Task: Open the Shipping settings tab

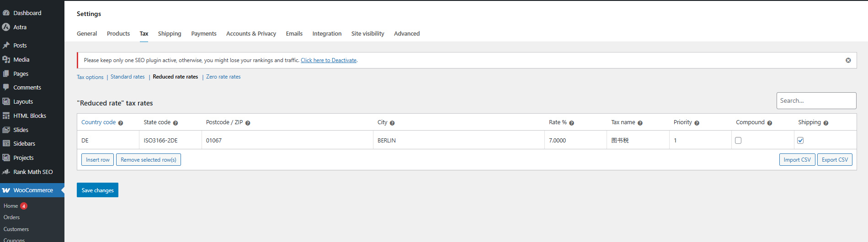Action: click(x=170, y=34)
